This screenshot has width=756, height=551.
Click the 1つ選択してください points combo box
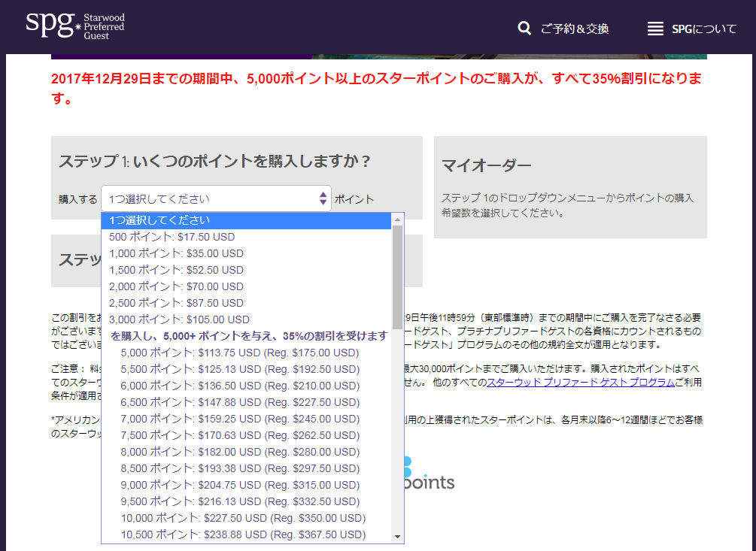click(216, 198)
